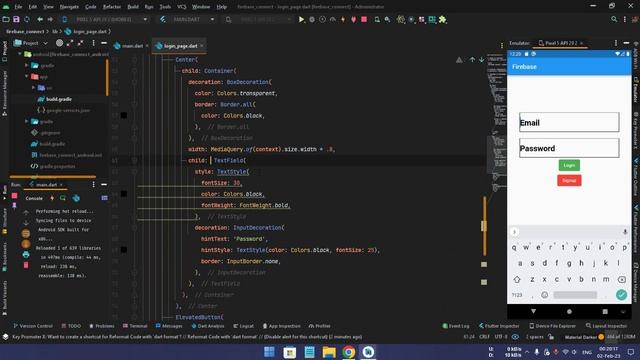
Task: Open Google Chrome from the taskbar
Action: [x=349, y=352]
